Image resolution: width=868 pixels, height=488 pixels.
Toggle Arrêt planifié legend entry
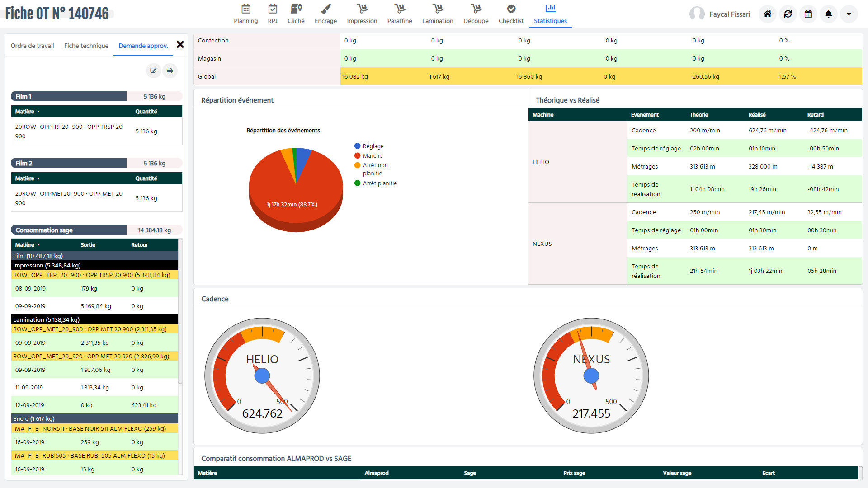click(x=379, y=183)
